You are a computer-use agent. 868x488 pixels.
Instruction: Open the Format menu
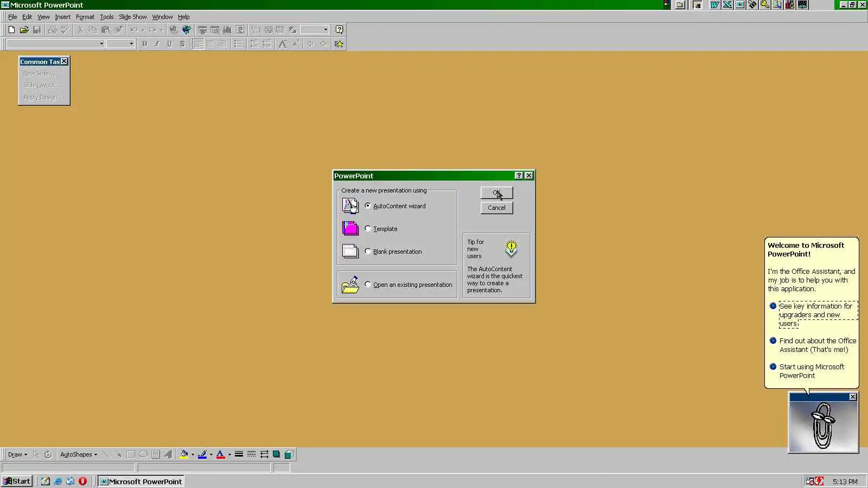tap(85, 17)
